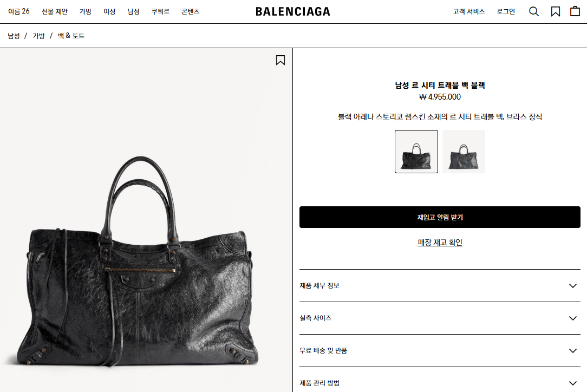
Task: Bookmark this bag on product image
Action: point(281,60)
